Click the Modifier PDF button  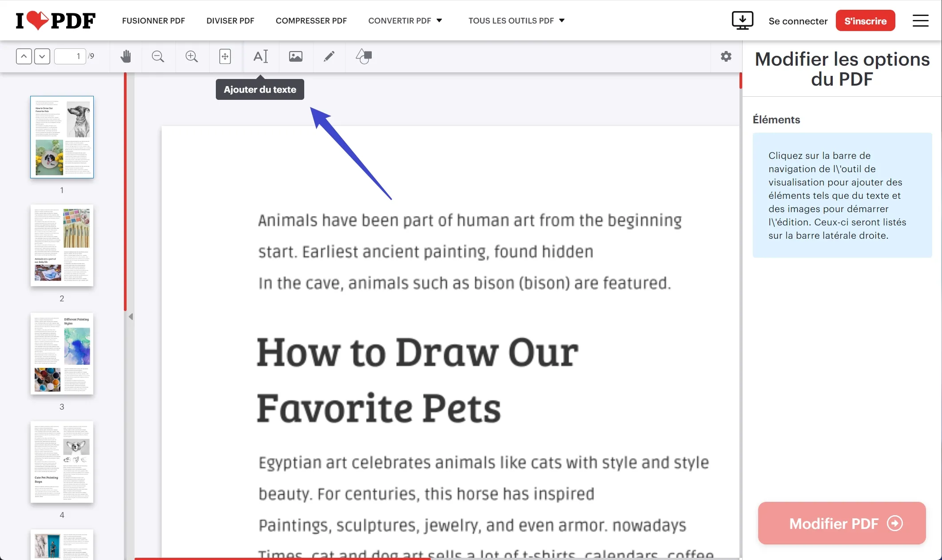click(x=842, y=523)
